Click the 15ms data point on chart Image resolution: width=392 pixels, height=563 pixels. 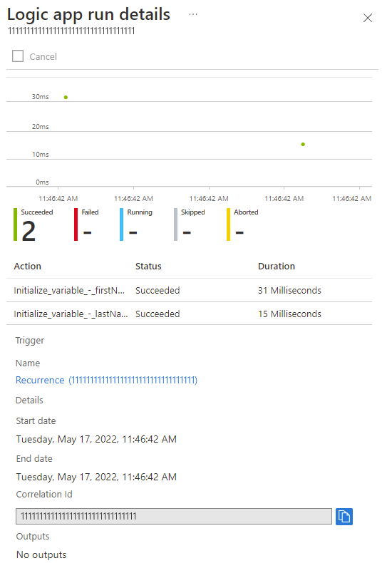click(x=303, y=145)
